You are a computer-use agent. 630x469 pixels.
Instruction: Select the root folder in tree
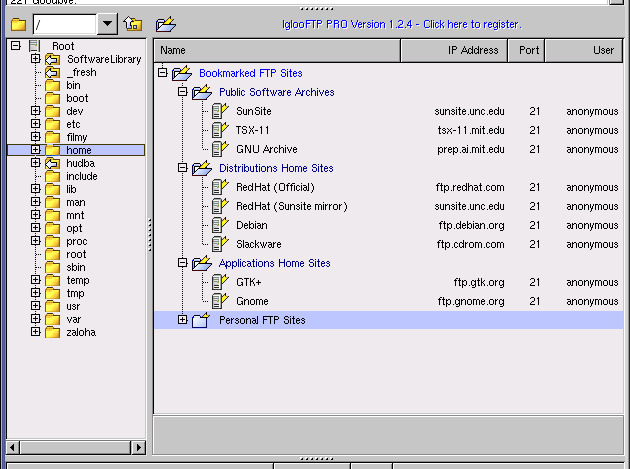click(76, 254)
